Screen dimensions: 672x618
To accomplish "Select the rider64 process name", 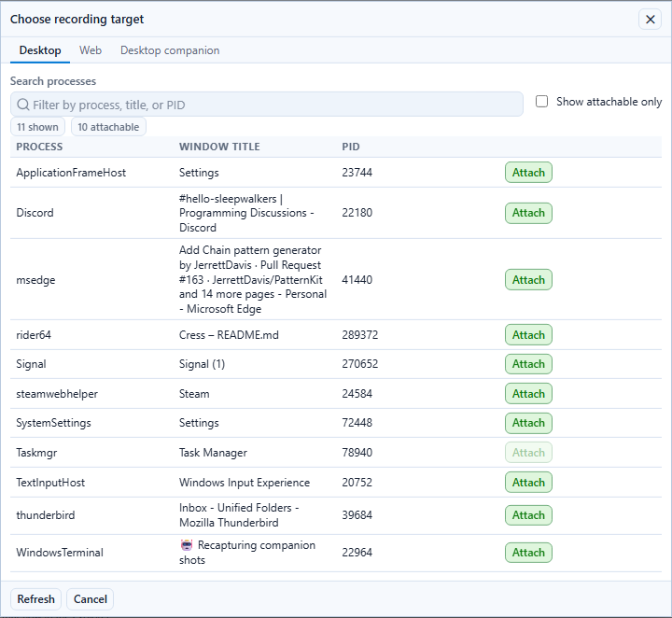I will (34, 335).
